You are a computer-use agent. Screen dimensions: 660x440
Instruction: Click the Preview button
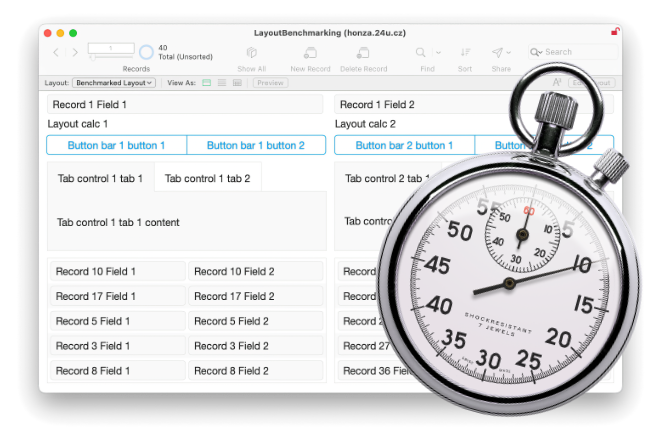click(x=270, y=83)
